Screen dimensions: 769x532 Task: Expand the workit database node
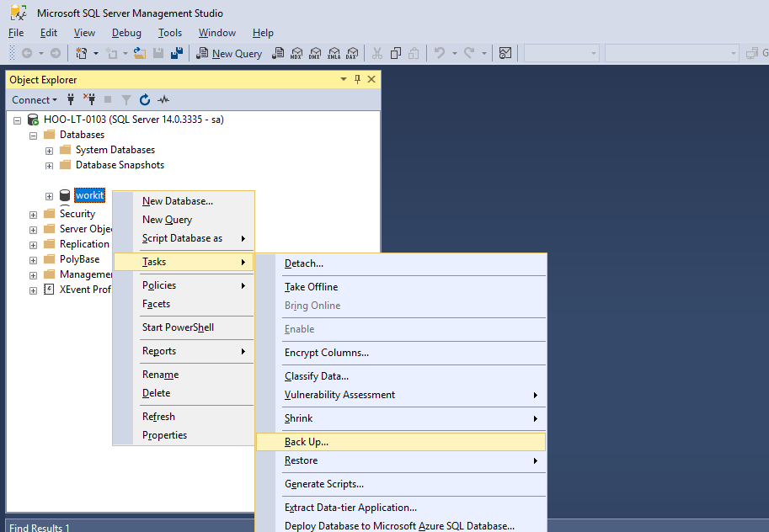(x=49, y=196)
